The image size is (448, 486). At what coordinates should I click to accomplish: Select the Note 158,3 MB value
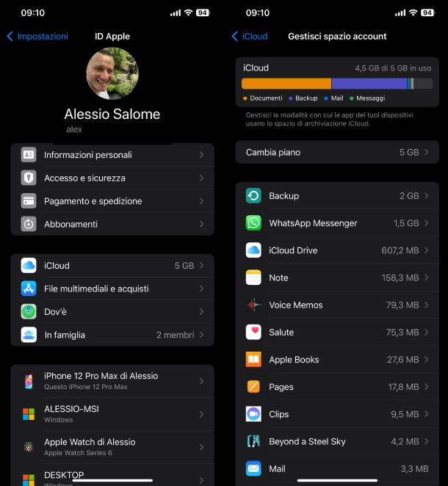400,278
